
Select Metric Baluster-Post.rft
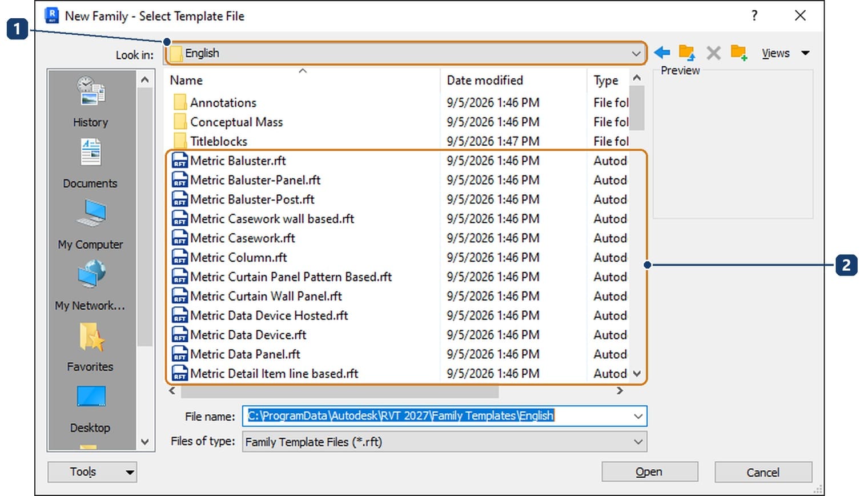pyautogui.click(x=252, y=199)
